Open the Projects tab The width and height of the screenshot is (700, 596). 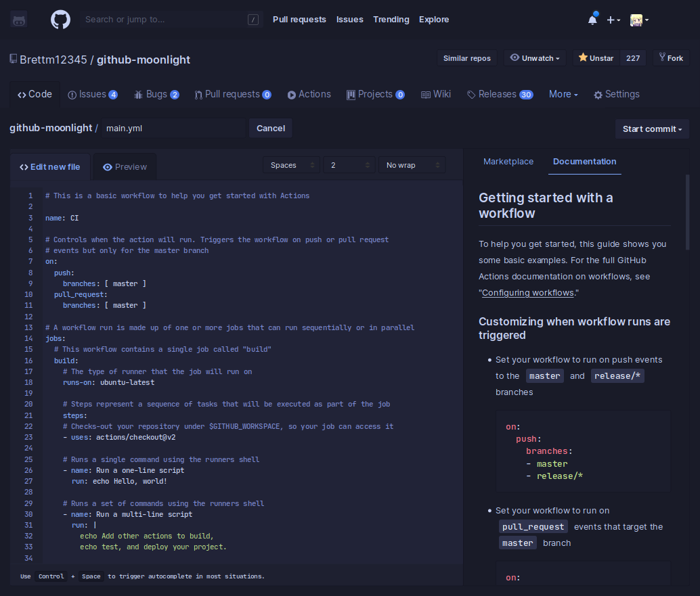tap(376, 95)
